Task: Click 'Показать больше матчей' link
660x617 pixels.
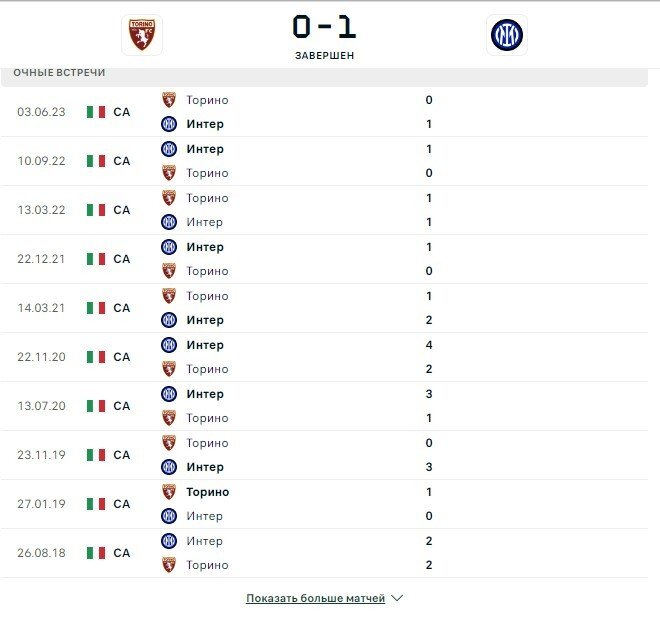Action: 315,598
